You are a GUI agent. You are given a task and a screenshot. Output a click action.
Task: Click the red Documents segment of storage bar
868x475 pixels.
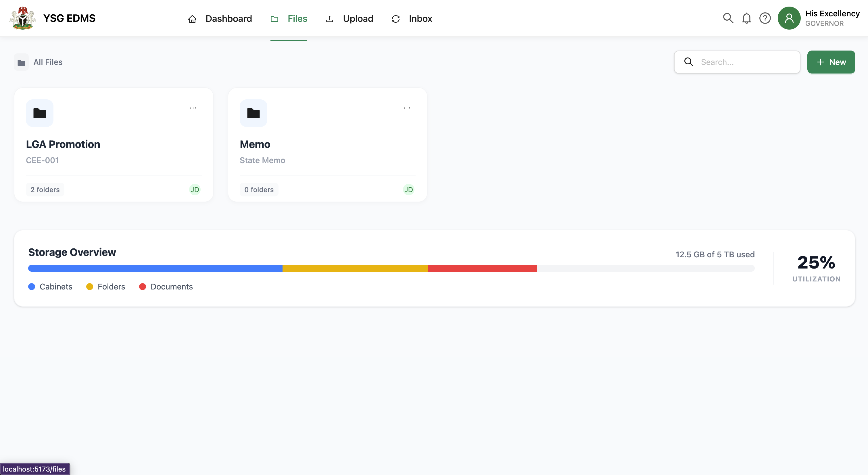(x=482, y=268)
